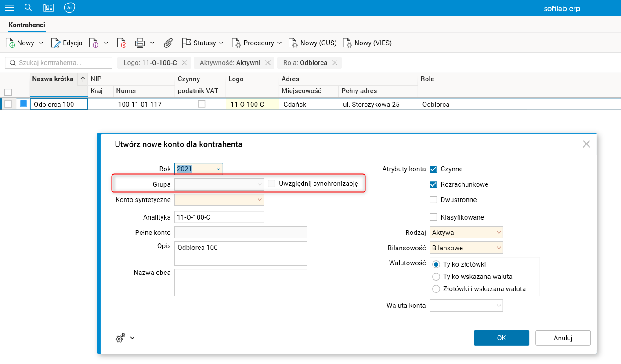Click the magnifier search icon in top bar
Screen dimensions: 621x364
29,8
